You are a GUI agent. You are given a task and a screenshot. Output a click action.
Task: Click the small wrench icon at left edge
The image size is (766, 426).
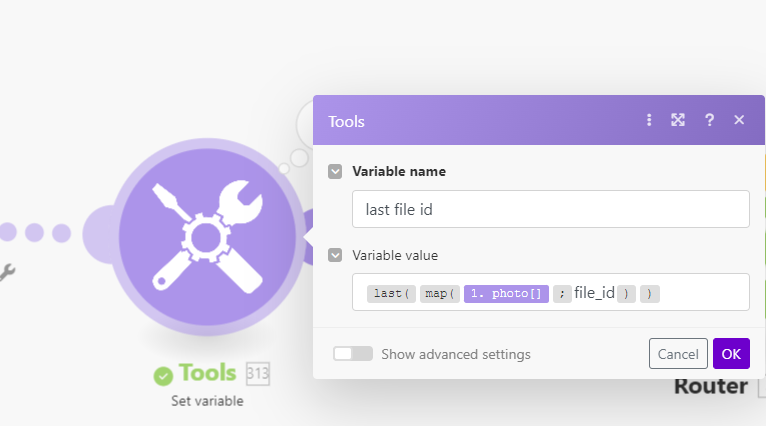point(5,272)
